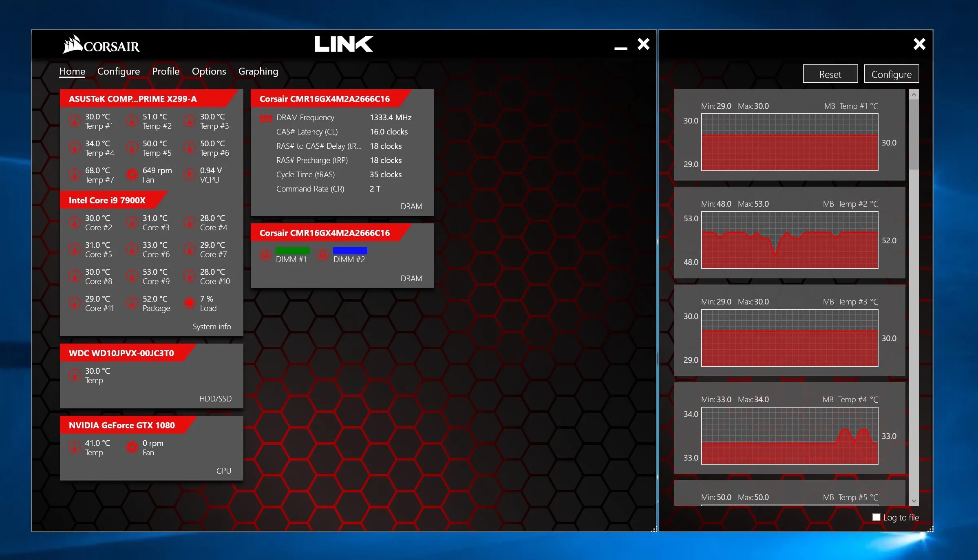Click the Temp #5 thermometer icon
978x560 pixels.
coord(132,148)
